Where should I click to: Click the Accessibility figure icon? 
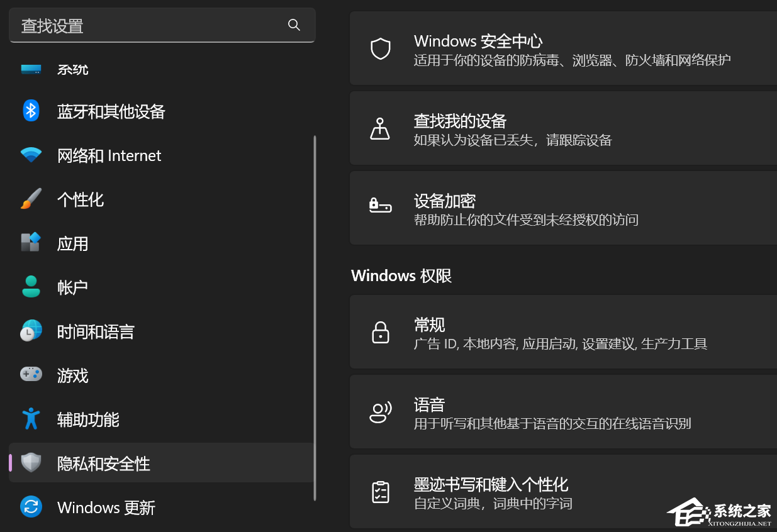tap(31, 419)
